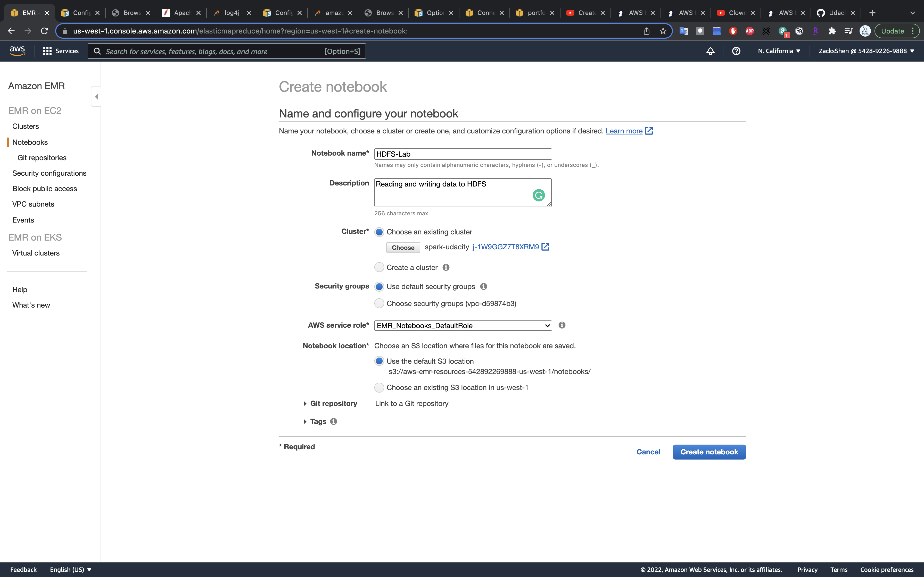Go to Security configurations in sidebar
This screenshot has height=577, width=924.
click(49, 173)
